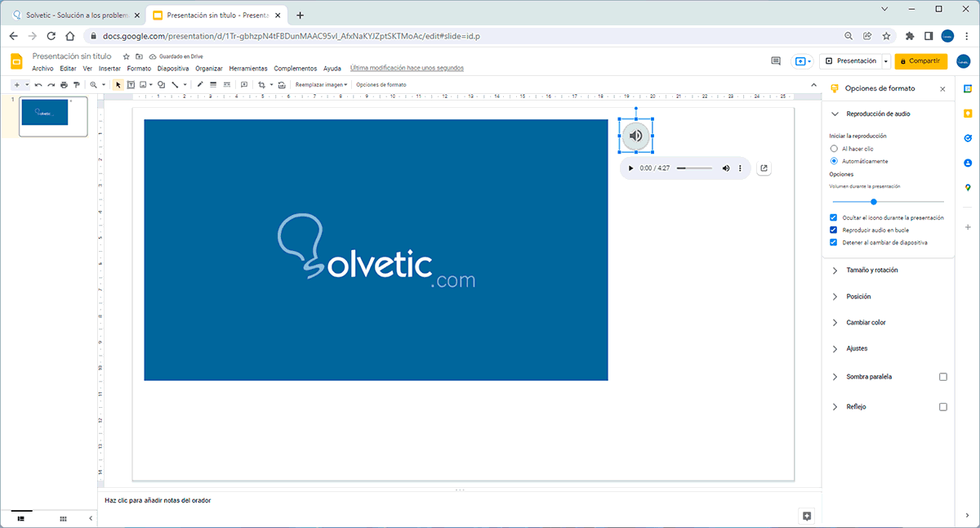This screenshot has width=980, height=528.
Task: Switch to filmstrip view
Action: tap(21, 519)
